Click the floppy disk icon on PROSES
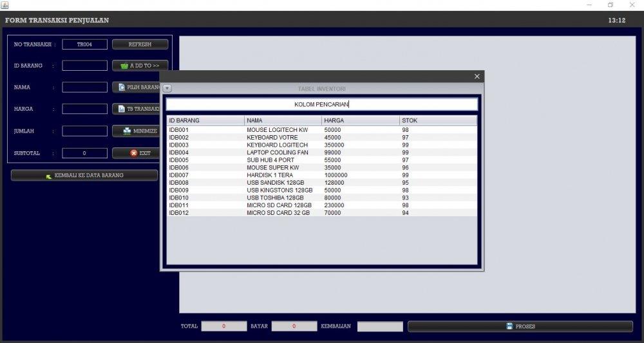 (x=509, y=326)
